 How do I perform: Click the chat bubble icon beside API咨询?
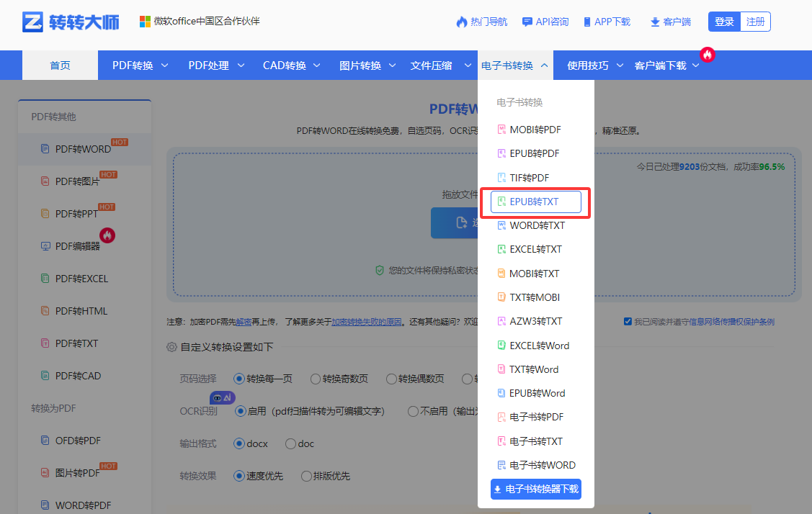[527, 22]
